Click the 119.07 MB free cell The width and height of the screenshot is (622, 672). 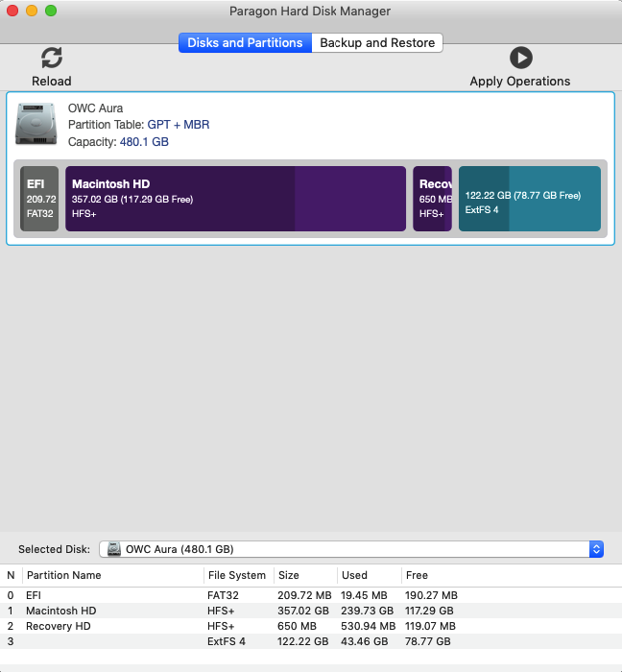tap(431, 626)
